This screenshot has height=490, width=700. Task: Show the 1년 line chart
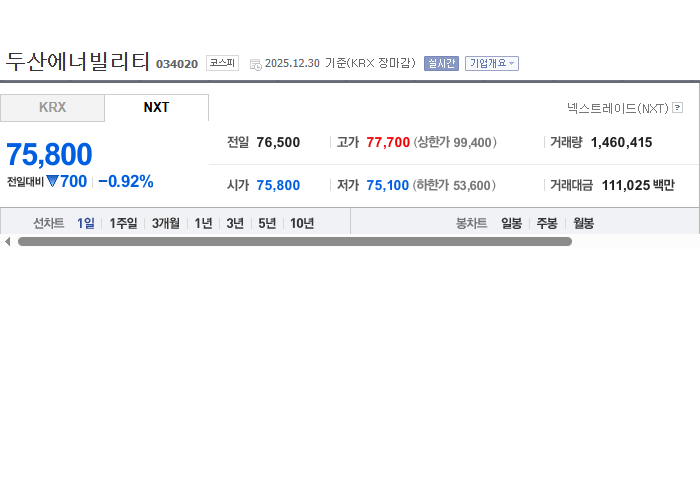[203, 223]
